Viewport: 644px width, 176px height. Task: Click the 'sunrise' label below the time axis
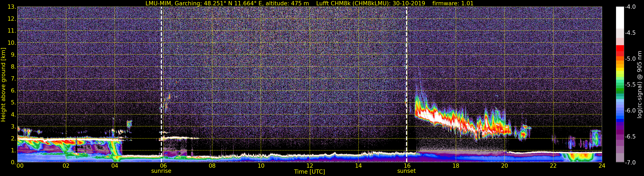[161, 171]
